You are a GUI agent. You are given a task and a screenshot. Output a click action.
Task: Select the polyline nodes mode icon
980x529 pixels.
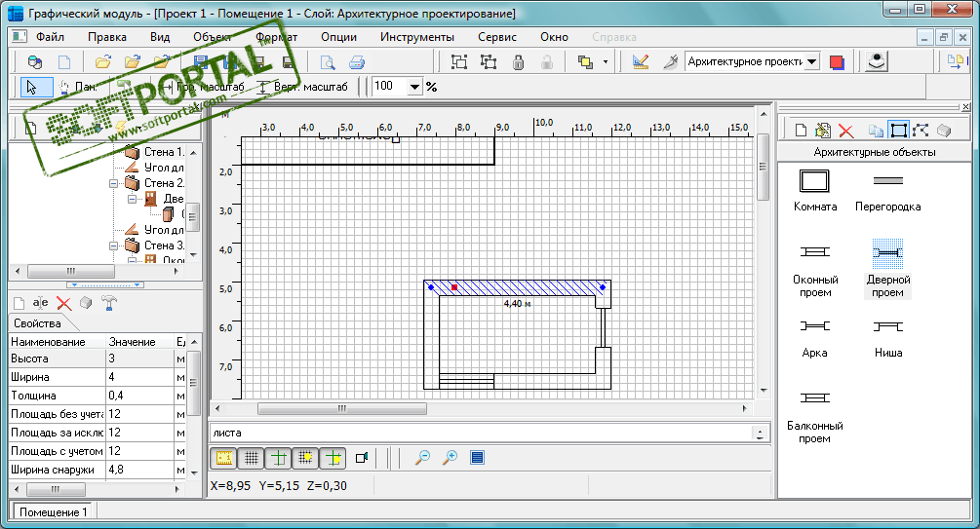tap(920, 131)
